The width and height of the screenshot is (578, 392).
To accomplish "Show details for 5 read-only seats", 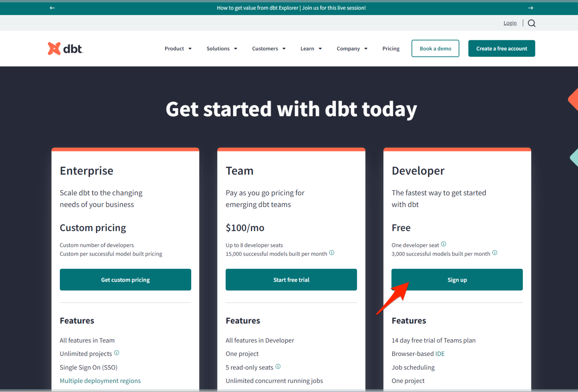I will pos(278,366).
